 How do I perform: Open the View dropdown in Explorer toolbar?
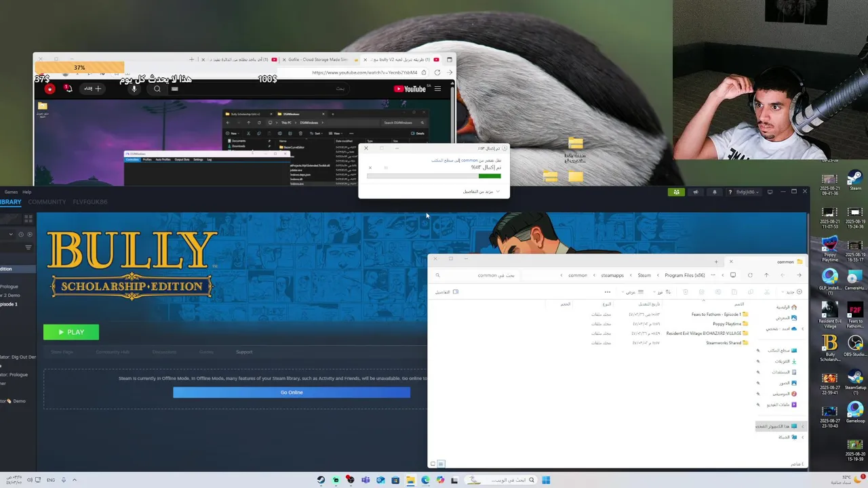click(x=633, y=292)
